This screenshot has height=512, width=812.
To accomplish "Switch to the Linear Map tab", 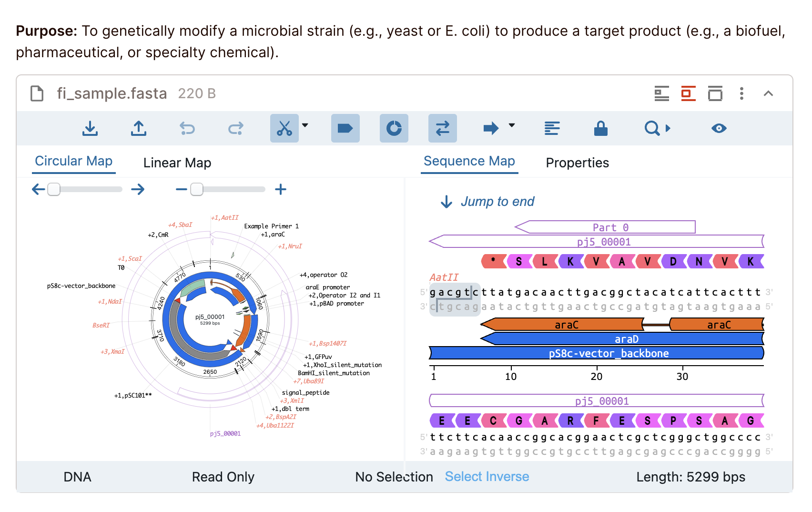I will pos(177,163).
